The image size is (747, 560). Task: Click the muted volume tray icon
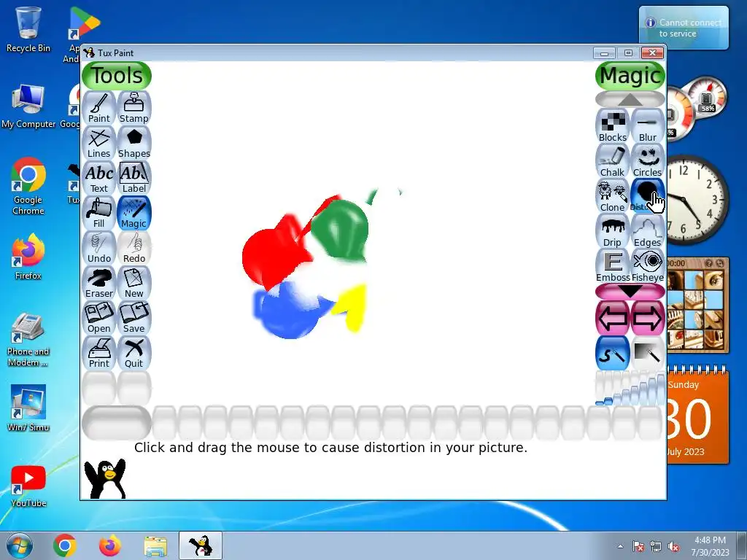coord(673,547)
